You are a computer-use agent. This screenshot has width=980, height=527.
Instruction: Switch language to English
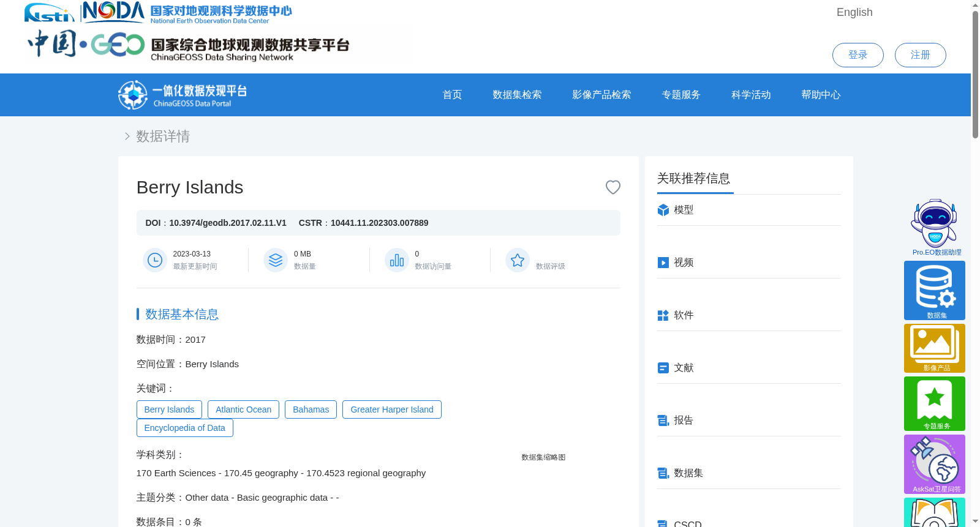(x=854, y=12)
